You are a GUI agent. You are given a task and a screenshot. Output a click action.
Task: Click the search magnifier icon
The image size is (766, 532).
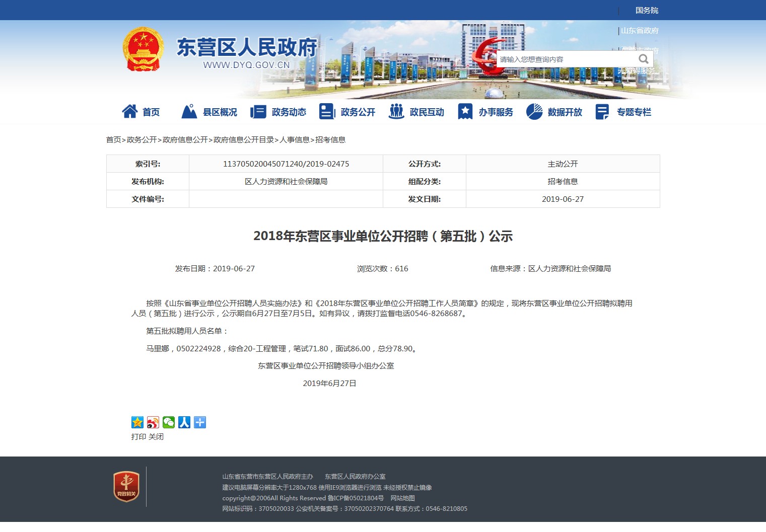[x=643, y=59]
